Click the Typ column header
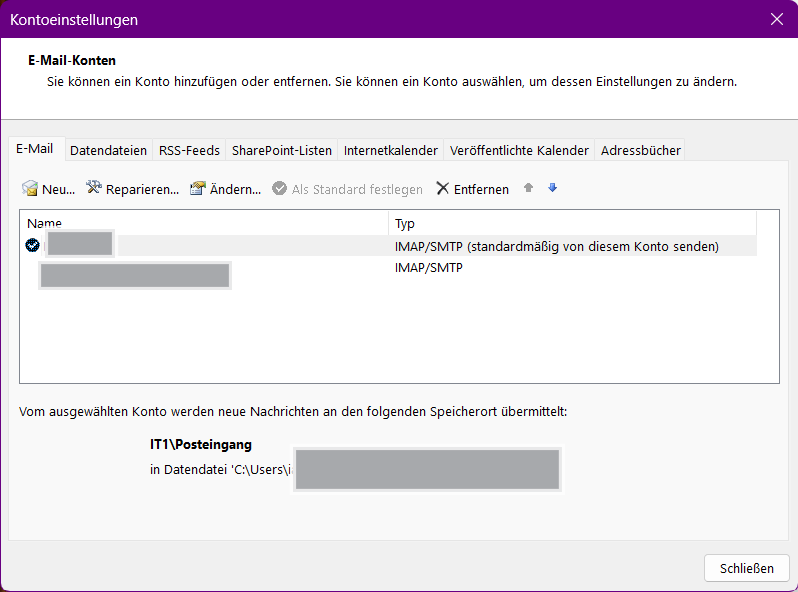Screen dimensions: 798x592 click(x=570, y=223)
